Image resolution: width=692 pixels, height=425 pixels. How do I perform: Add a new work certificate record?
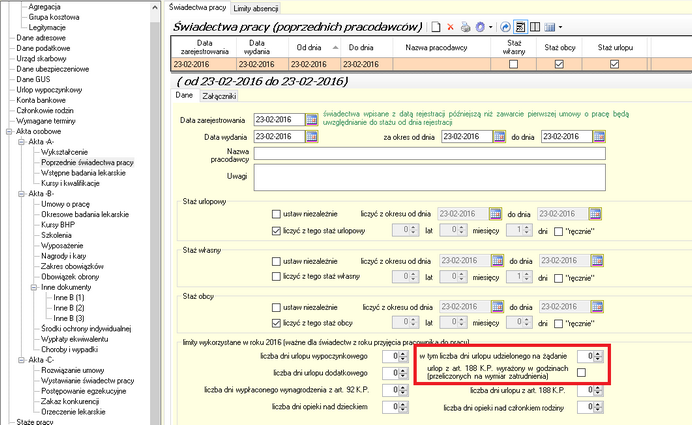[436, 27]
